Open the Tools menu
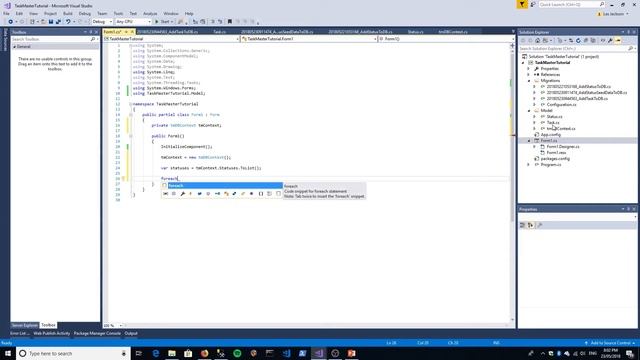Screen dimensions: 640x360 (x=118, y=13)
